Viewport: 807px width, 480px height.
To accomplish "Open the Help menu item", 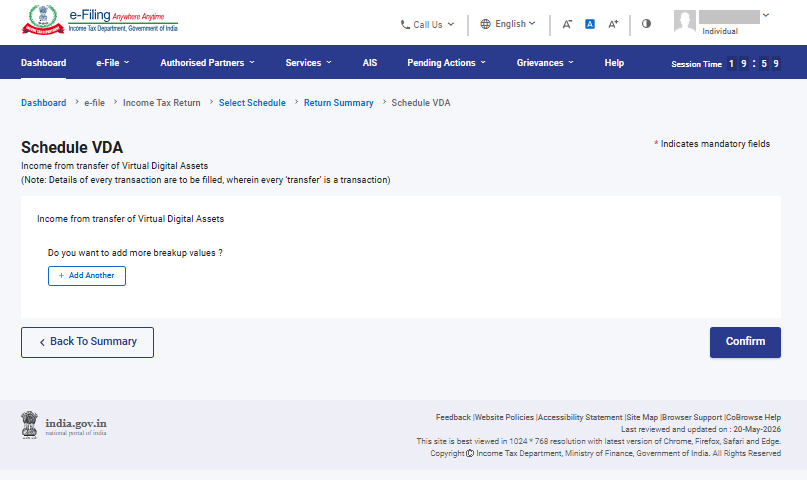I will [x=614, y=63].
